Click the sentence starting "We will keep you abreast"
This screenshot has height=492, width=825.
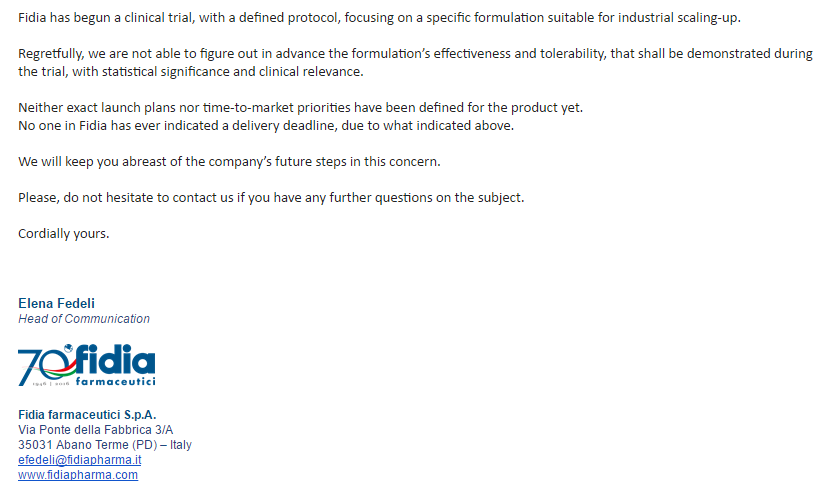click(x=229, y=161)
